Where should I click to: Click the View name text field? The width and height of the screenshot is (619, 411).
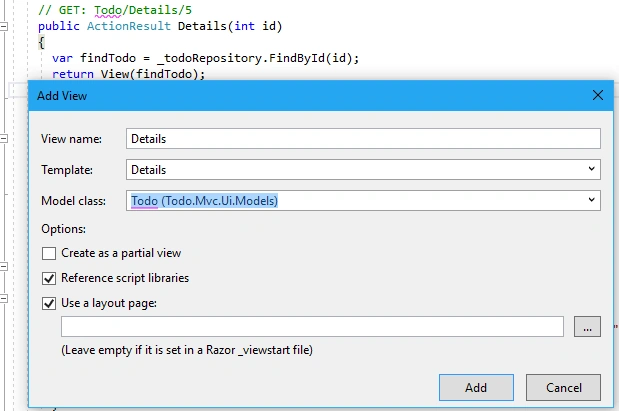(x=363, y=139)
